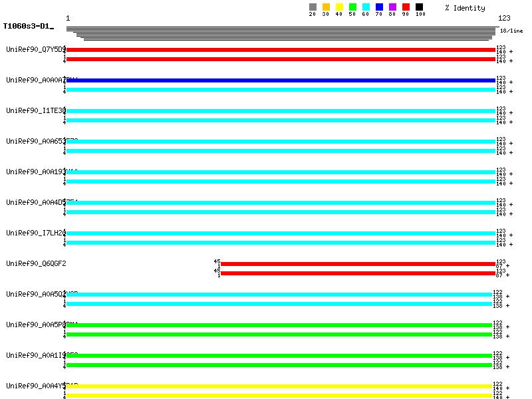532x399 pixels.
Task: Click the orange 30% identity legend swatch
Action: click(326, 7)
